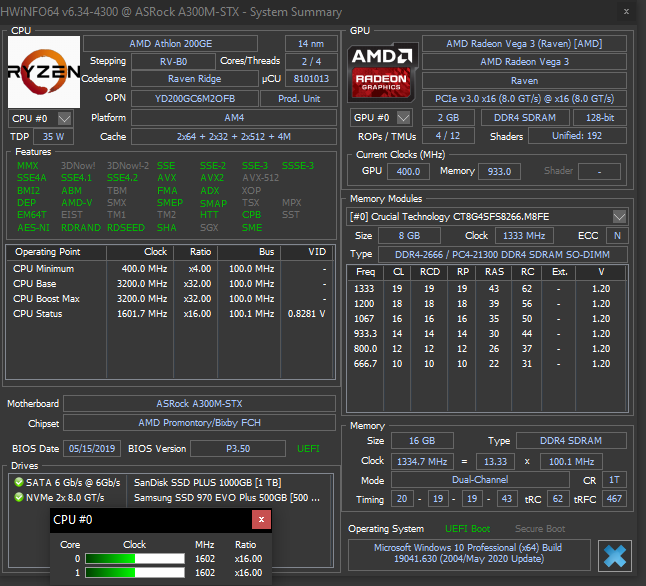
Task: Click the ECC N indicator
Action: tap(617, 236)
